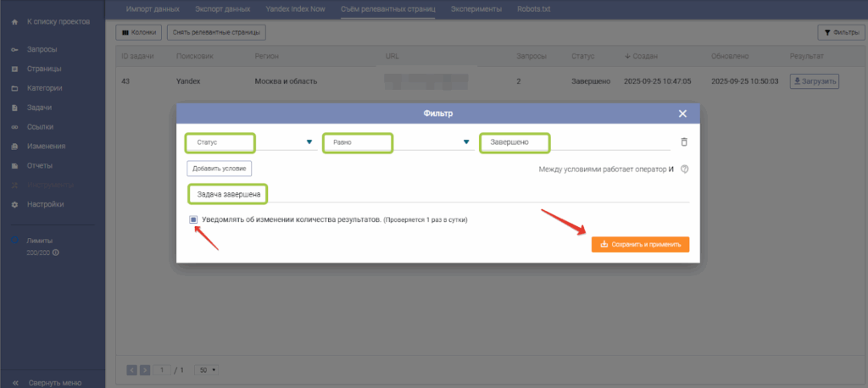Delete filter condition with trash icon
The height and width of the screenshot is (388, 868).
684,142
